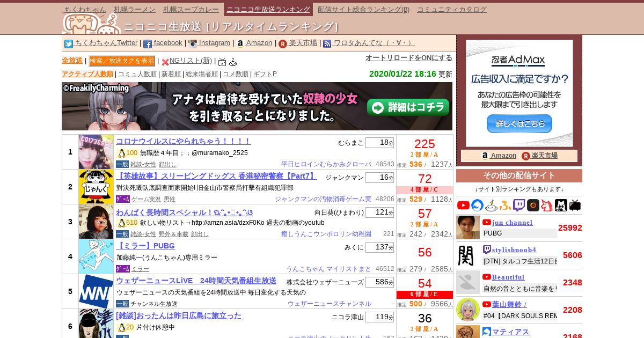Click the rank 1 broadcaster thumbnail
Screen dimensions: 644x338
click(96, 152)
